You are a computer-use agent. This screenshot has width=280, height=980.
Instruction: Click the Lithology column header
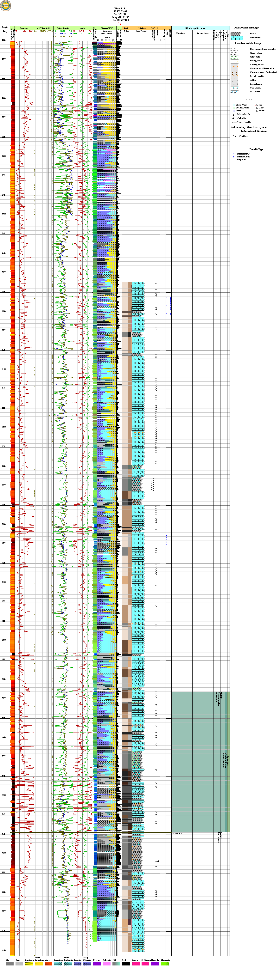[141, 28]
